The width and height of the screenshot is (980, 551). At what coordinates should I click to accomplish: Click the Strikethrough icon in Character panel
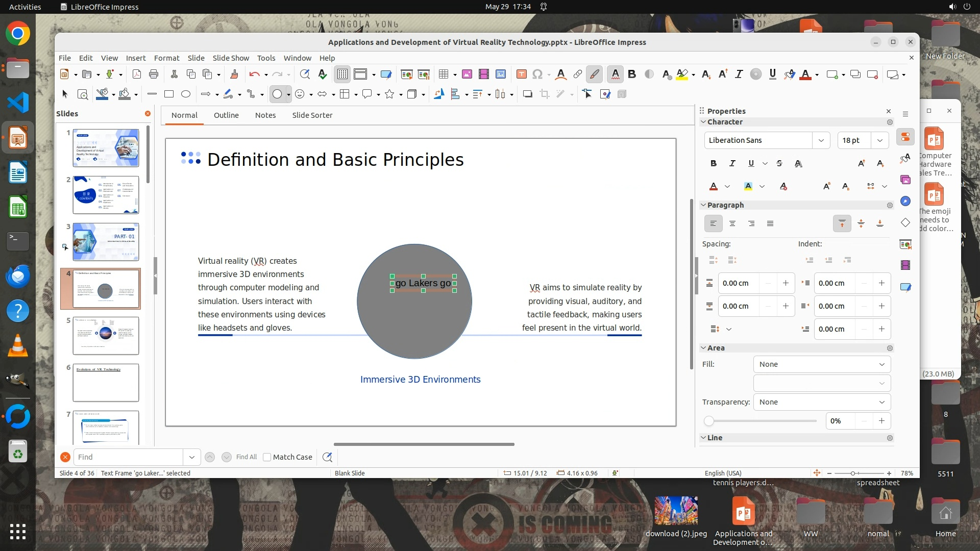(x=779, y=163)
